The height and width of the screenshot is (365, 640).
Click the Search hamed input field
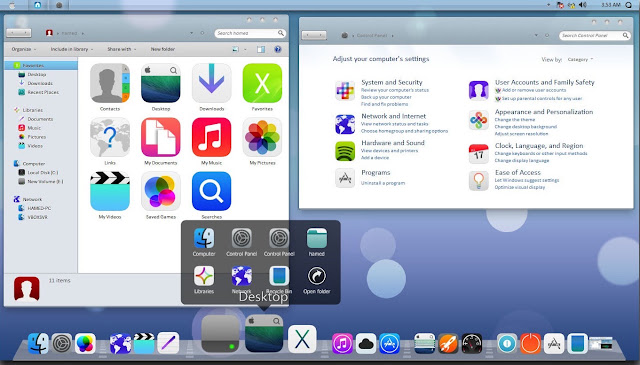[249, 33]
